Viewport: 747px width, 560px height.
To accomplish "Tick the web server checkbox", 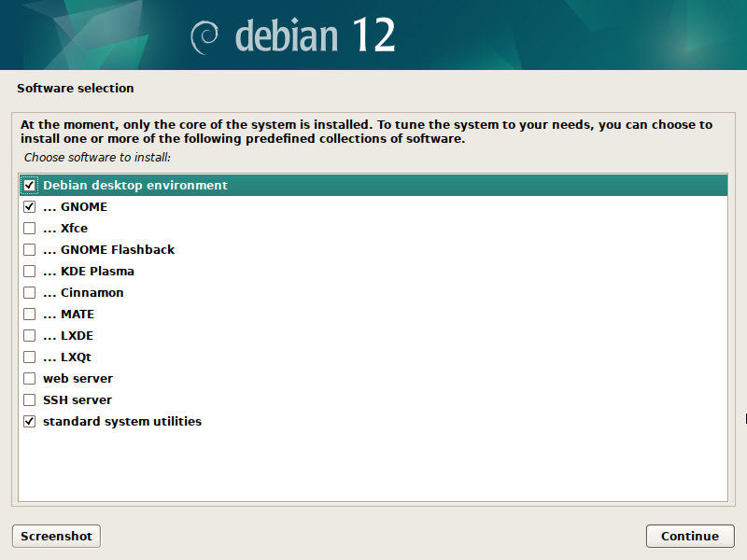I will pyautogui.click(x=30, y=378).
